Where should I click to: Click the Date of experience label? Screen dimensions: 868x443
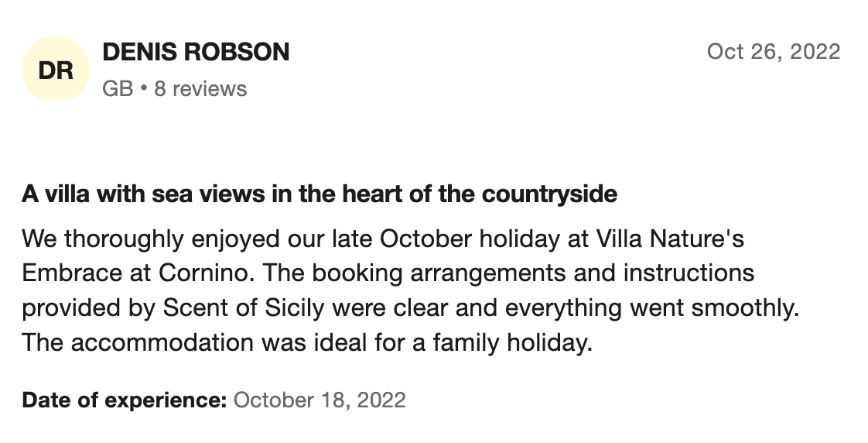click(124, 400)
